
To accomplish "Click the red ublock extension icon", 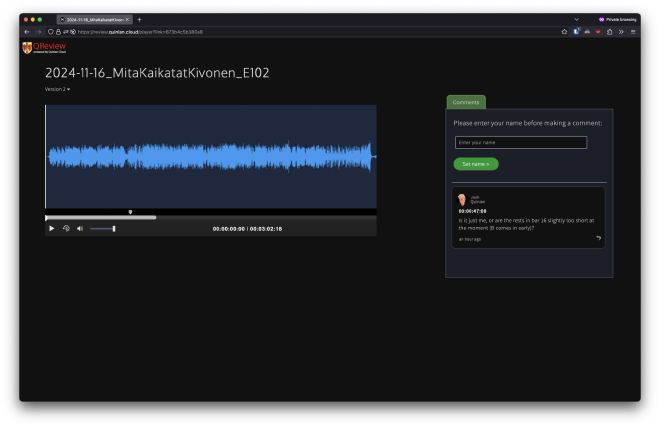I will 598,32.
